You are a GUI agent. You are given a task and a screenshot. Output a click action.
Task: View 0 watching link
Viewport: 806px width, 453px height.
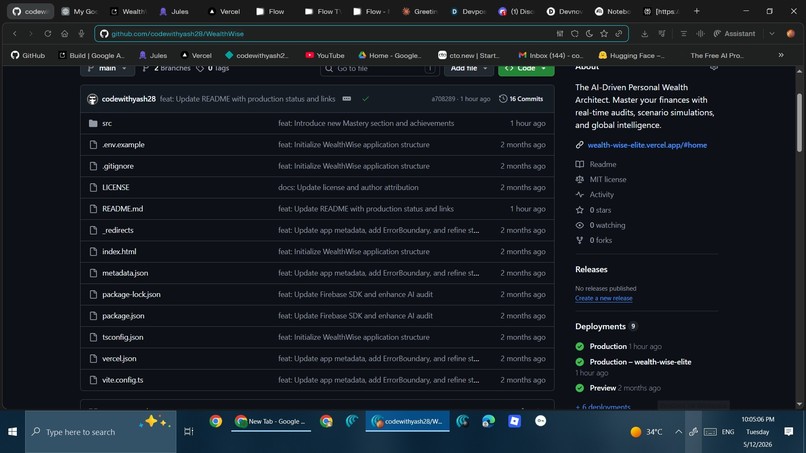(x=607, y=225)
